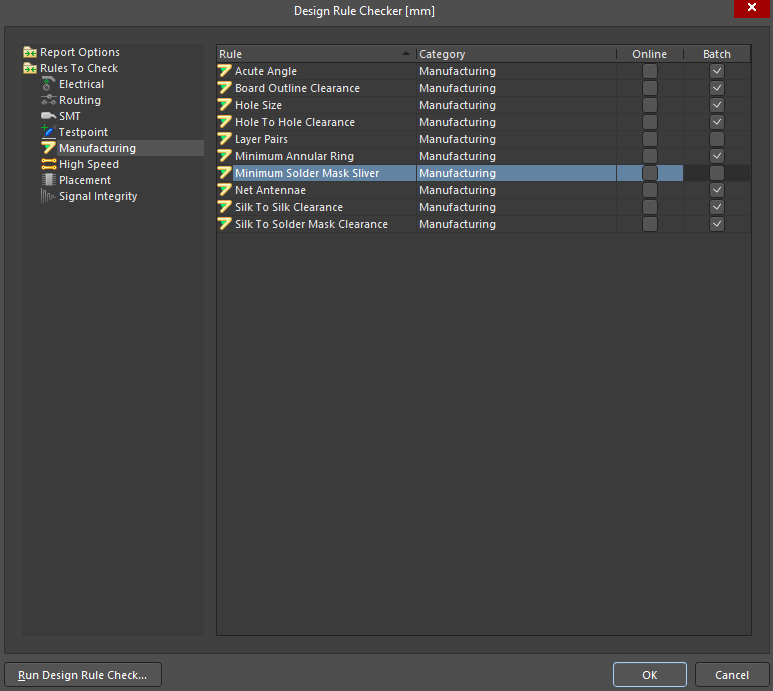Click the High Speed category icon
773x691 pixels.
point(48,165)
